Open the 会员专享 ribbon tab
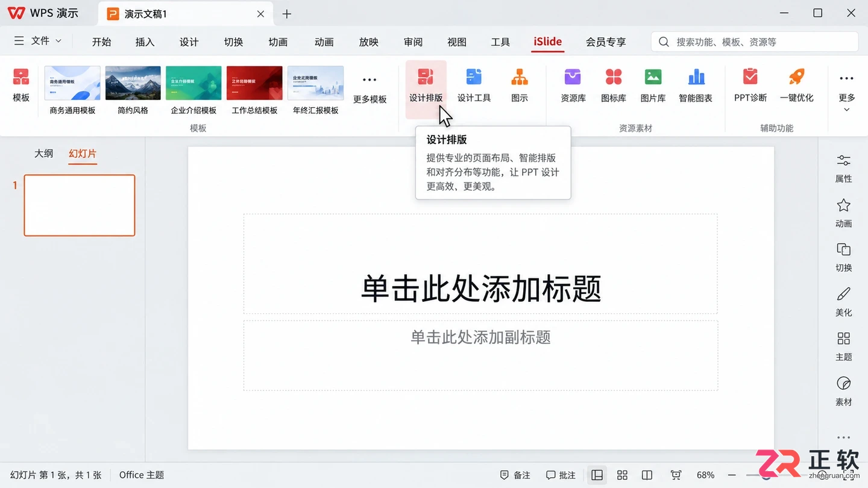The height and width of the screenshot is (488, 868). [x=606, y=42]
